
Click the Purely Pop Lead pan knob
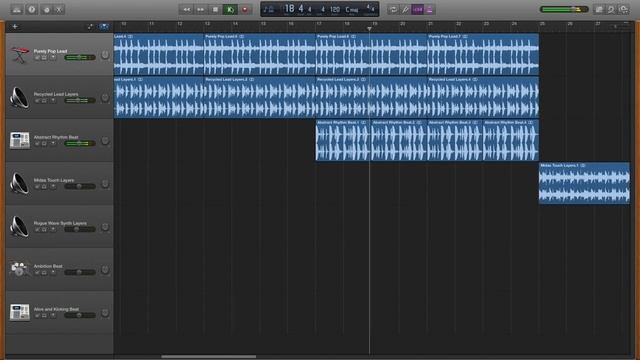pyautogui.click(x=105, y=55)
